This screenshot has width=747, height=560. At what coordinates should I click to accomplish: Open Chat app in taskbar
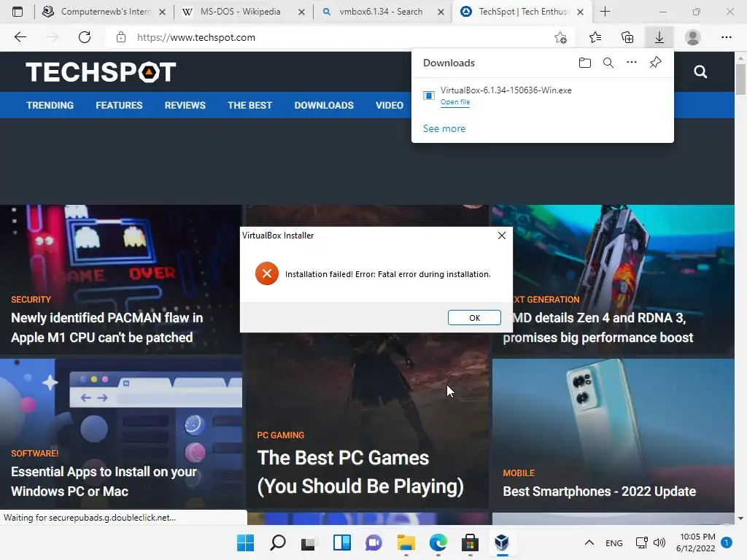pos(374,542)
